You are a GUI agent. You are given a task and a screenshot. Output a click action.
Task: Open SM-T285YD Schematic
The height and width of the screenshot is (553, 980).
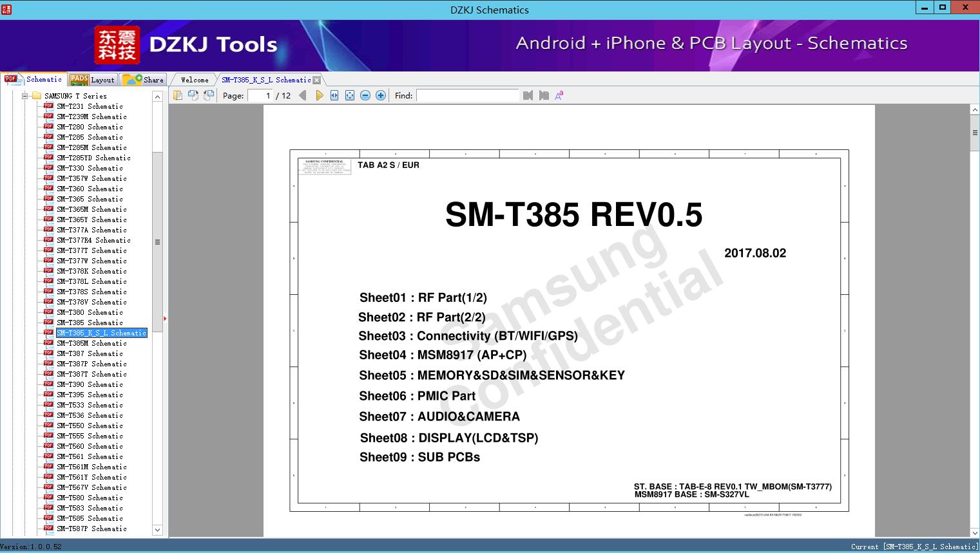pyautogui.click(x=93, y=158)
